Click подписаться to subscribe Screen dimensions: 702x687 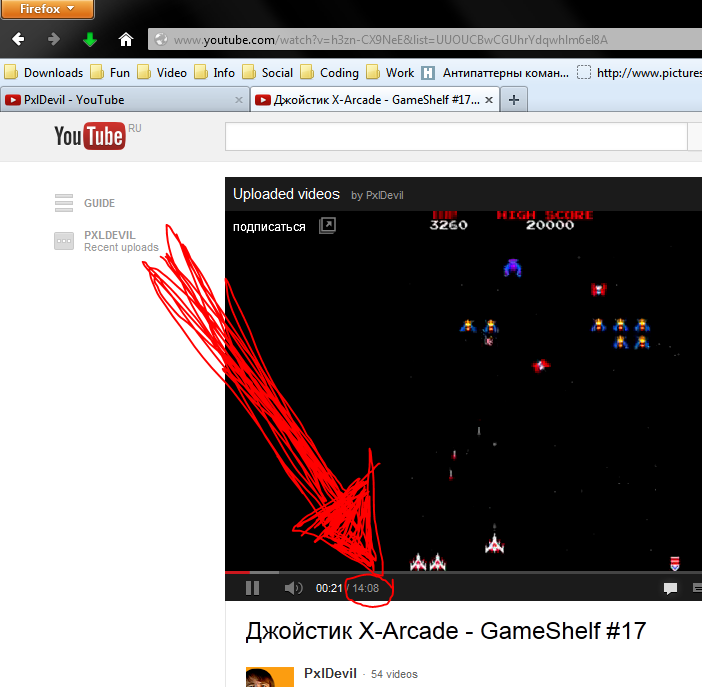(x=269, y=227)
